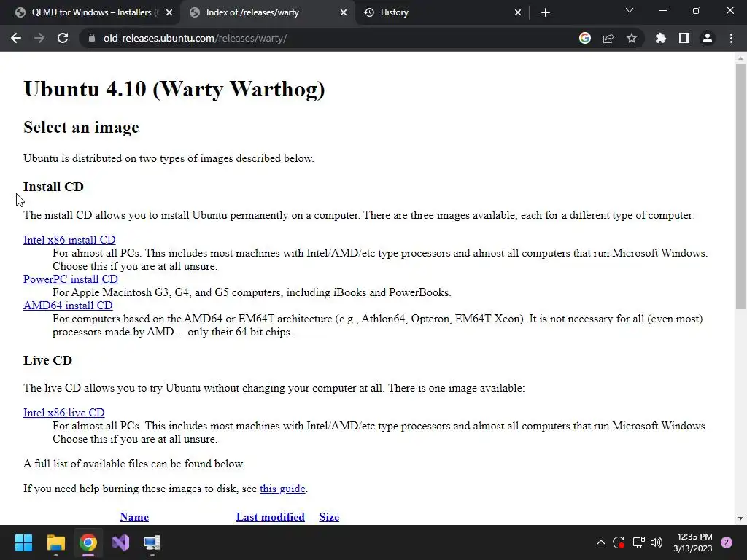Click the 'Live CD' heading
This screenshot has width=747, height=560.
47,360
